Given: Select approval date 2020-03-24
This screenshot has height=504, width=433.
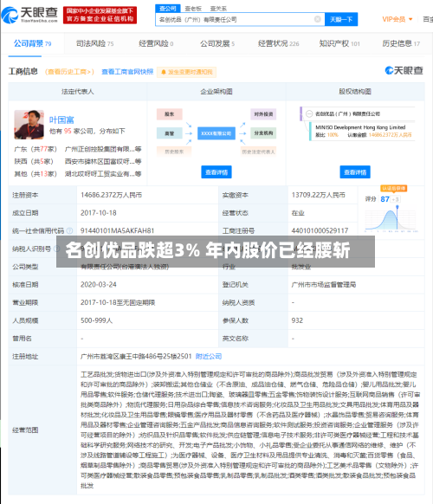Looking at the screenshot, I should pyautogui.click(x=99, y=284).
